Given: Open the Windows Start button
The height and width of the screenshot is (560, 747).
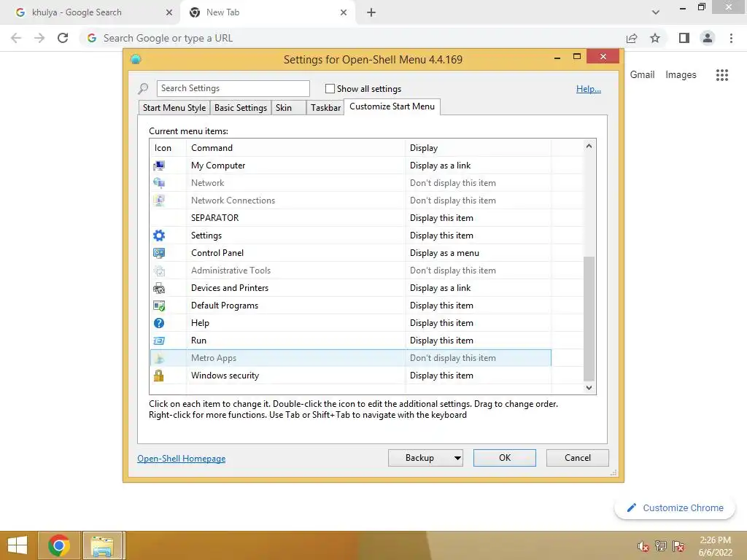Looking at the screenshot, I should click(18, 545).
